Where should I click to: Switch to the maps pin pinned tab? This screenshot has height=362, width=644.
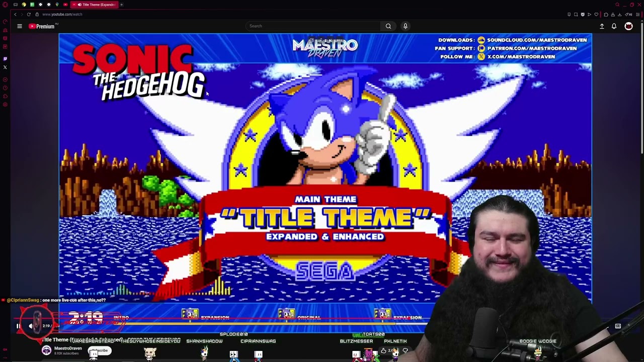57,5
